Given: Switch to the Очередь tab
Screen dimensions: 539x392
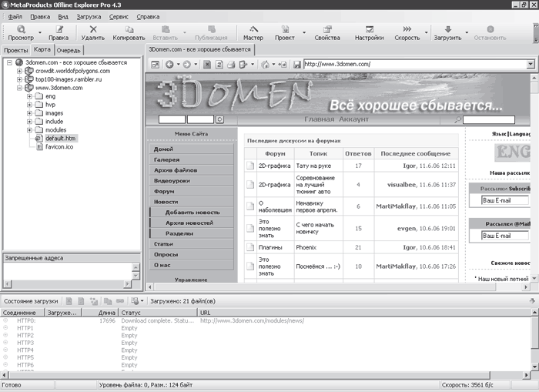Looking at the screenshot, I should (x=69, y=50).
